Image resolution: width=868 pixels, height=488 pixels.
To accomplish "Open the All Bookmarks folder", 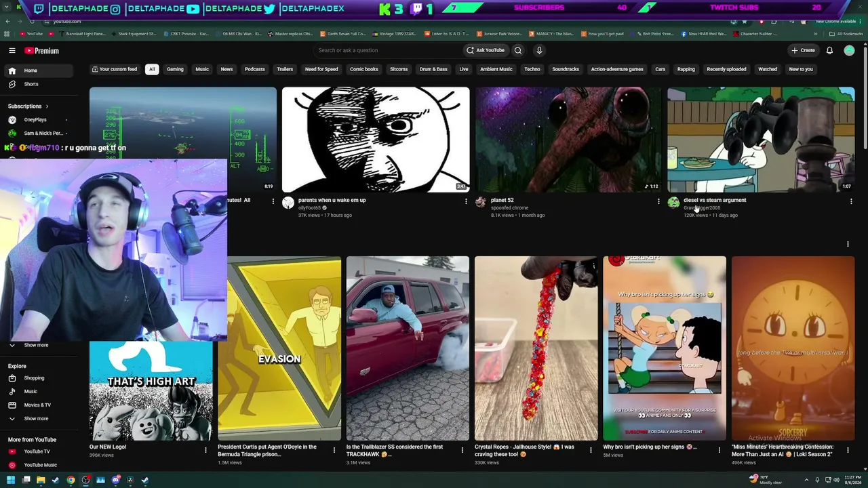I will [x=847, y=34].
